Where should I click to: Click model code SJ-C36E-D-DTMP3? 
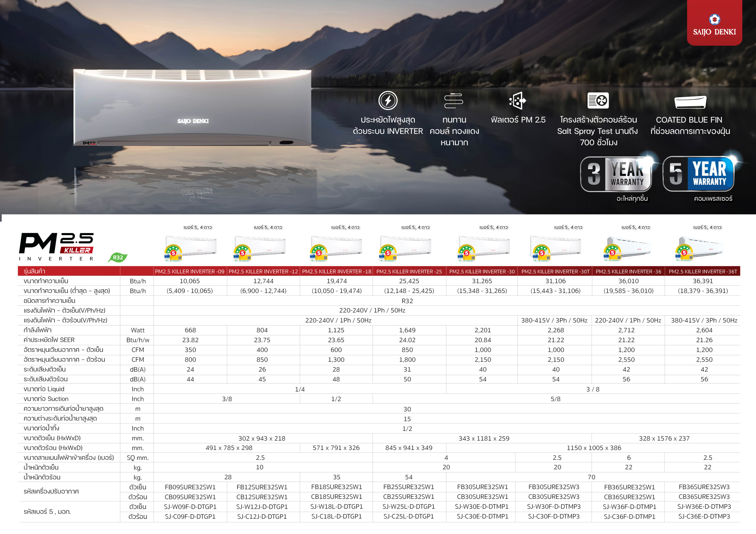tap(704, 516)
